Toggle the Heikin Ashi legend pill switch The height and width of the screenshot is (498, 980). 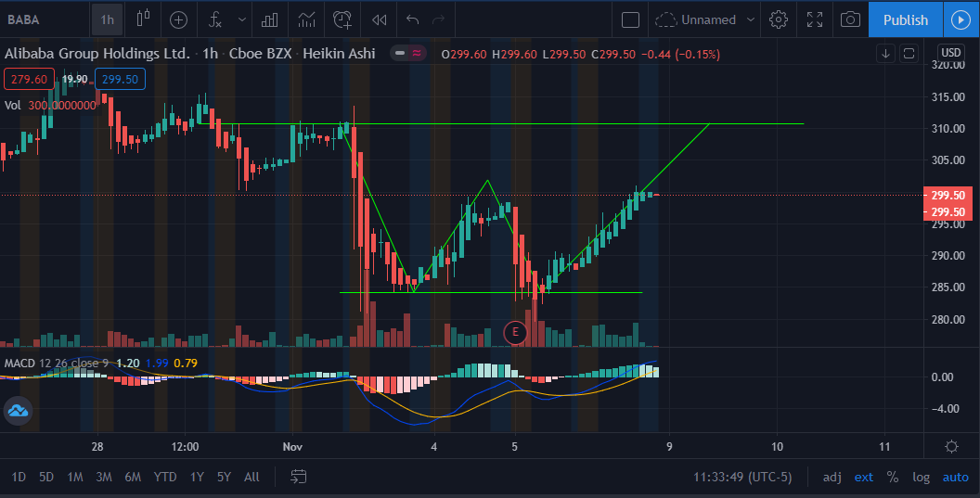coord(408,54)
